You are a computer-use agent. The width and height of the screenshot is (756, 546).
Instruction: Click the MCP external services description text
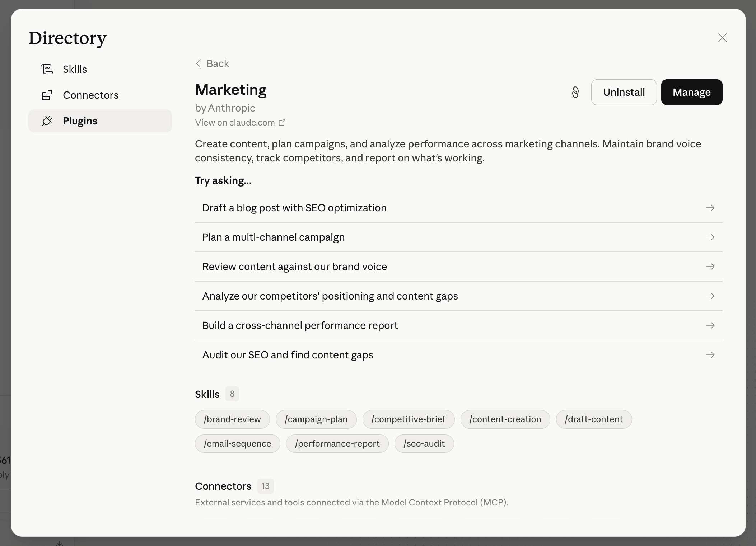point(352,502)
